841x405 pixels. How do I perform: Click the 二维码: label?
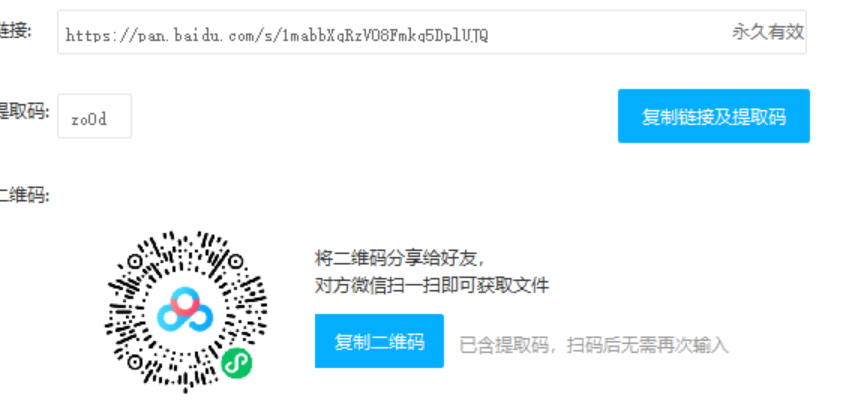pos(24,195)
